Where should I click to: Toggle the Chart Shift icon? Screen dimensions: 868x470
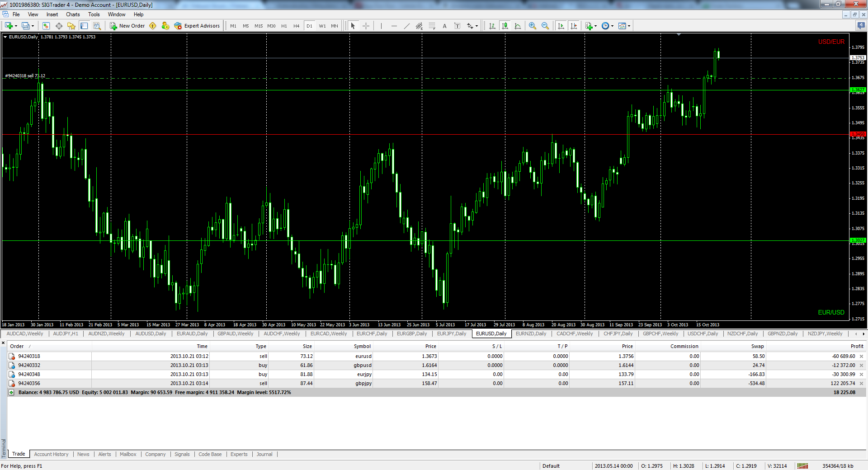click(574, 26)
